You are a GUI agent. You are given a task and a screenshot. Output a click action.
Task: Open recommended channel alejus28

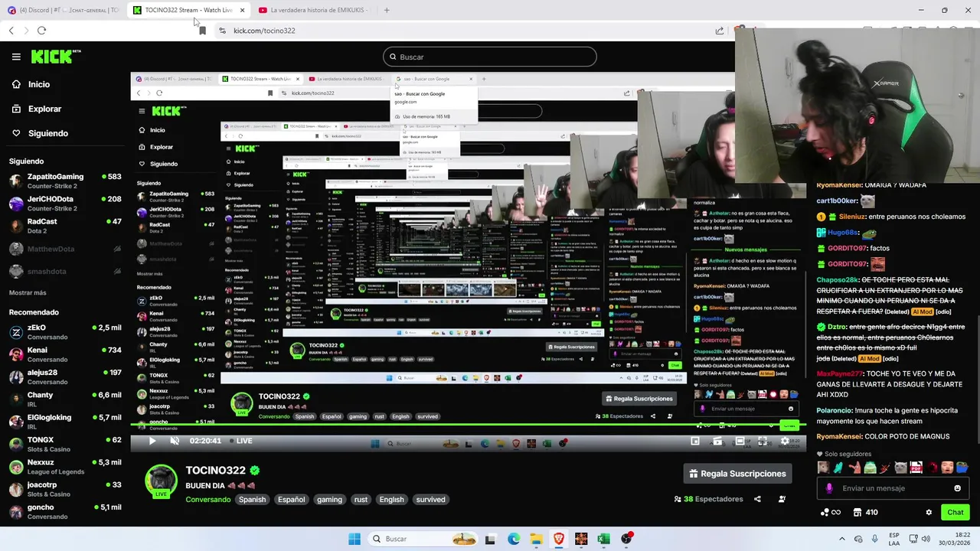[65, 377]
